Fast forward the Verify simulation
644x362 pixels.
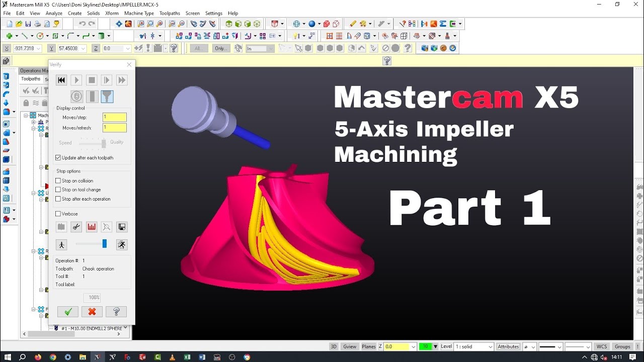click(122, 80)
